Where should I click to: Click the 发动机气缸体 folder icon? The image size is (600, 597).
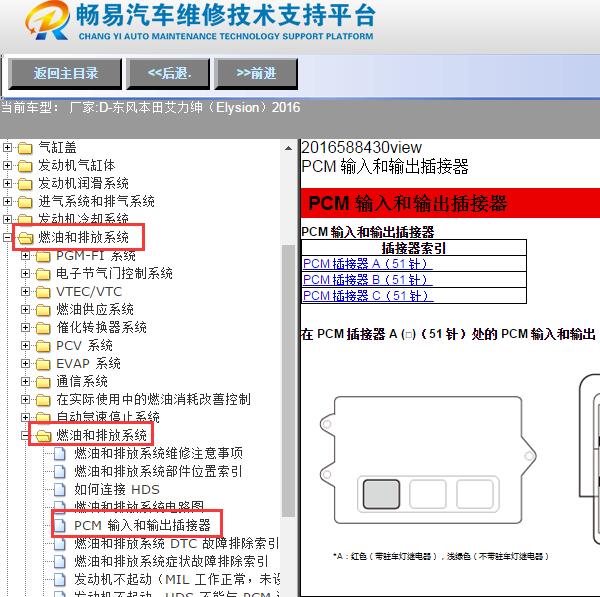(25, 166)
